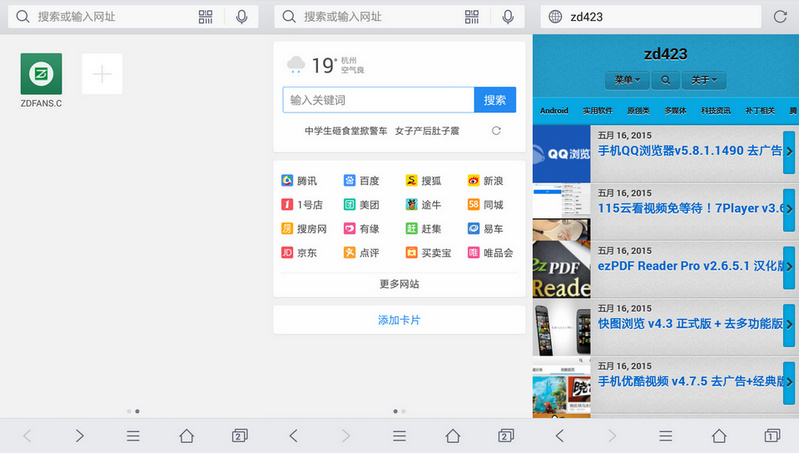This screenshot has height=453, width=799.
Task: Expand the 关于 dropdown on zd423
Action: tap(705, 80)
